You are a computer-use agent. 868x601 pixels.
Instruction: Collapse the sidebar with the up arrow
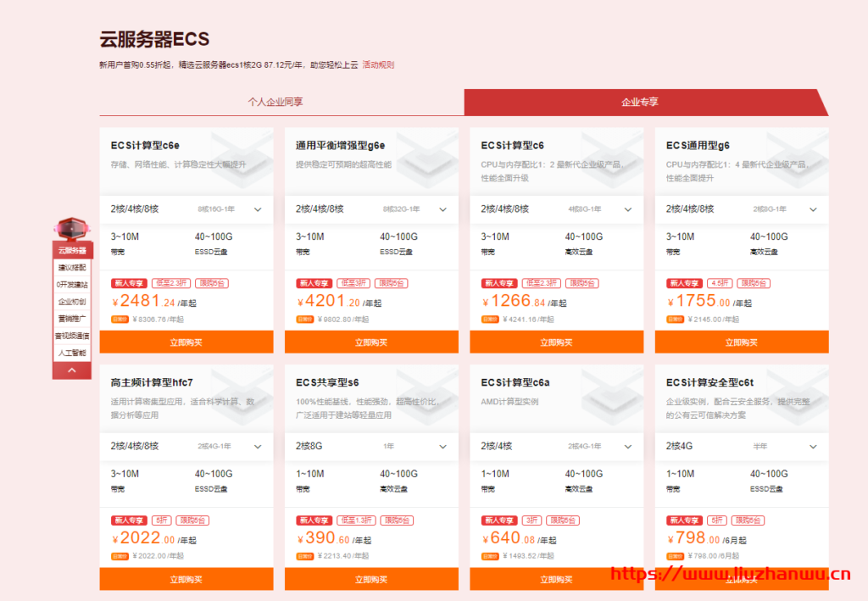point(72,370)
